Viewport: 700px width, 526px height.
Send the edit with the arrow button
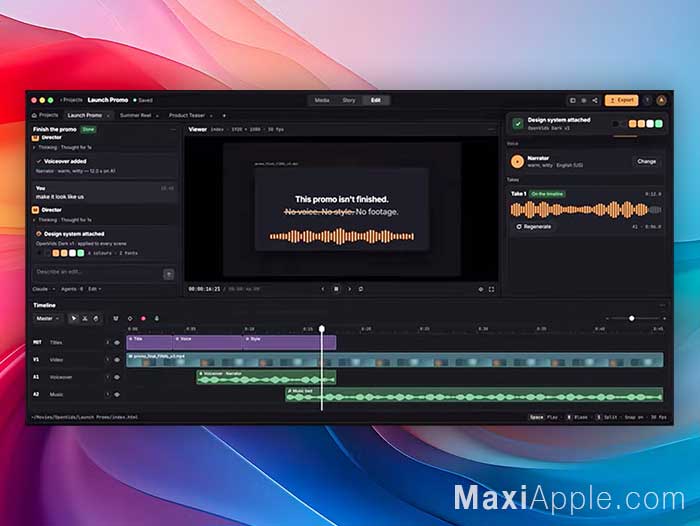[x=169, y=274]
